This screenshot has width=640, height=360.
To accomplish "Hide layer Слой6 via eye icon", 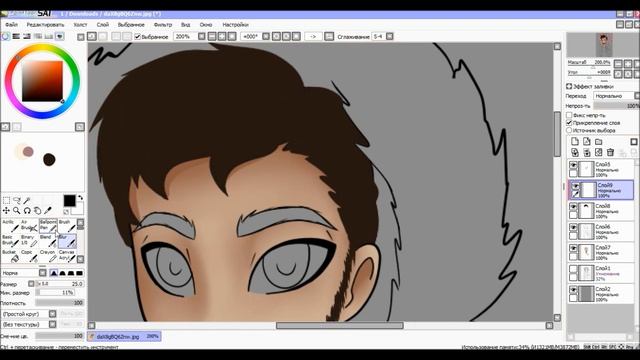I will click(x=573, y=228).
